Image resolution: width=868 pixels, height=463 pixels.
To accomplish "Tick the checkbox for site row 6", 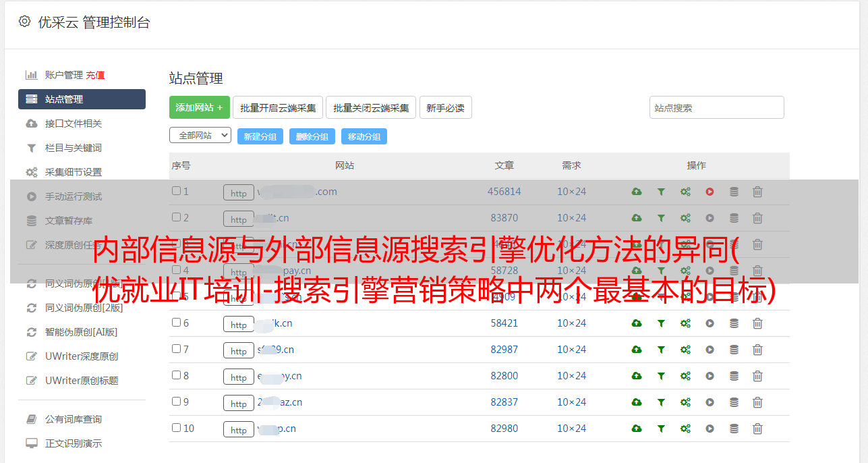I will click(x=176, y=323).
